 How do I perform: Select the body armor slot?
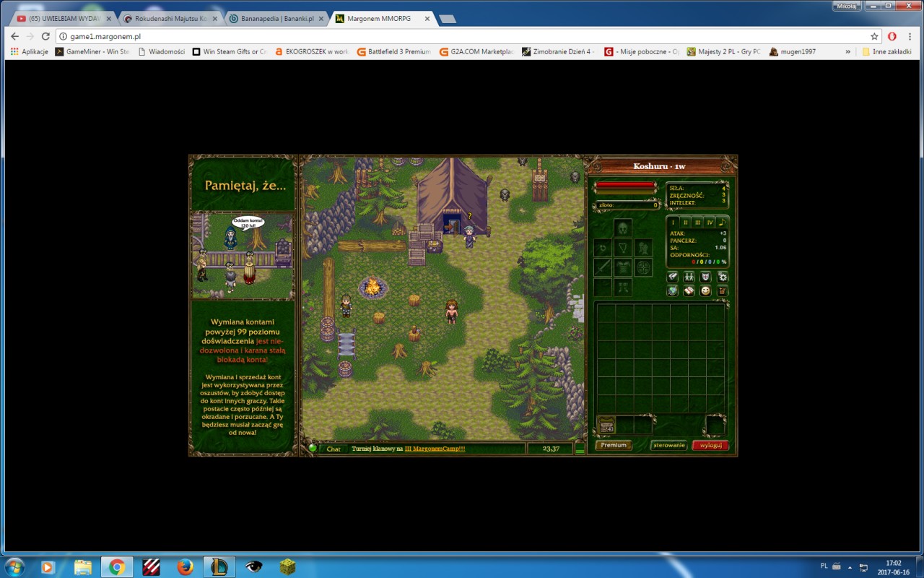(623, 267)
